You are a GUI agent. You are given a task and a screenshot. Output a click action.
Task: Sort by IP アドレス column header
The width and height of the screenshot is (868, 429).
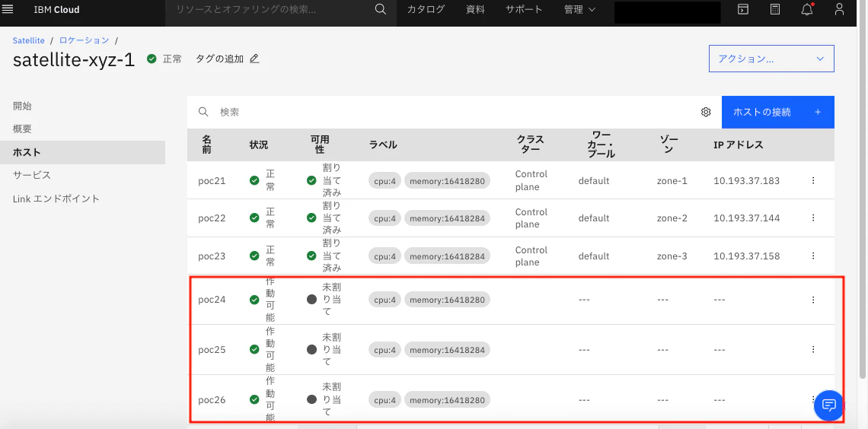point(739,145)
